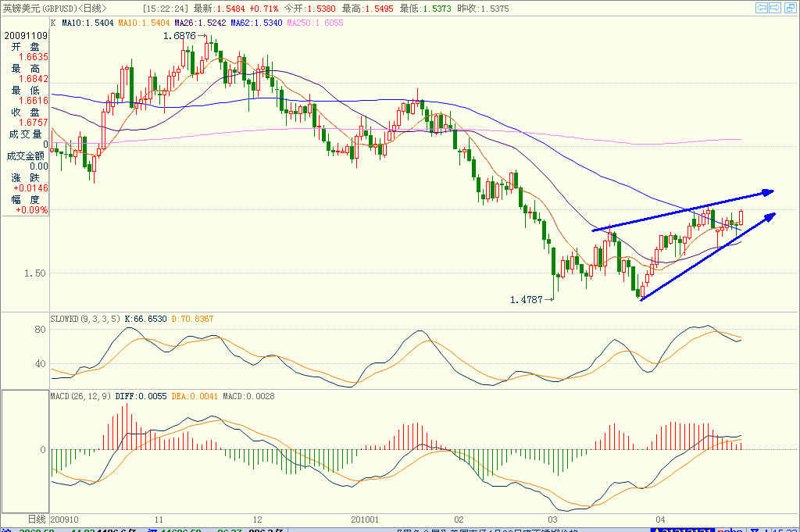Click the 最新:1.5484 latest price value

(x=219, y=8)
